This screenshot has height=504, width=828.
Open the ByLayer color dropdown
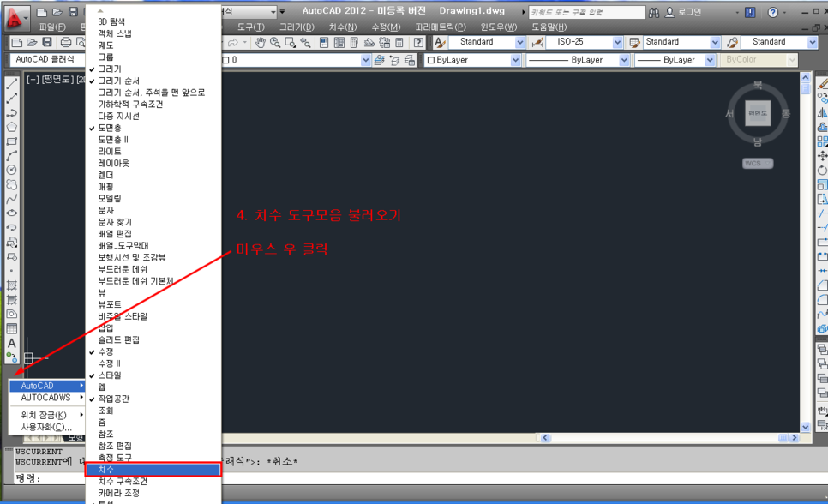click(515, 60)
